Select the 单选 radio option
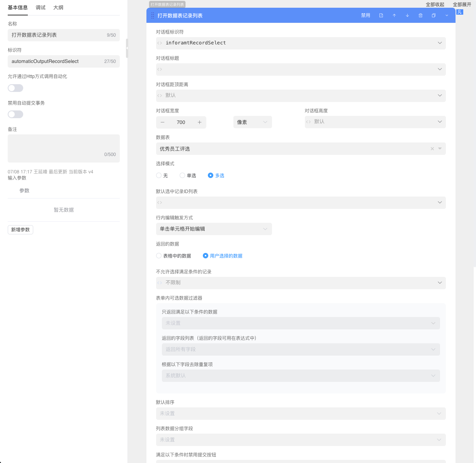 coord(182,175)
